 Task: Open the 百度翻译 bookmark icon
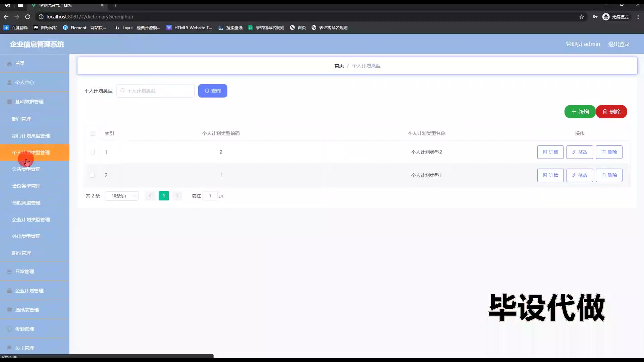(6, 27)
